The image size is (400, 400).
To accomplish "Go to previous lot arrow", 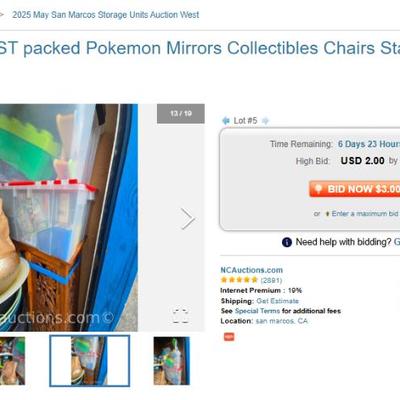I will (x=226, y=121).
